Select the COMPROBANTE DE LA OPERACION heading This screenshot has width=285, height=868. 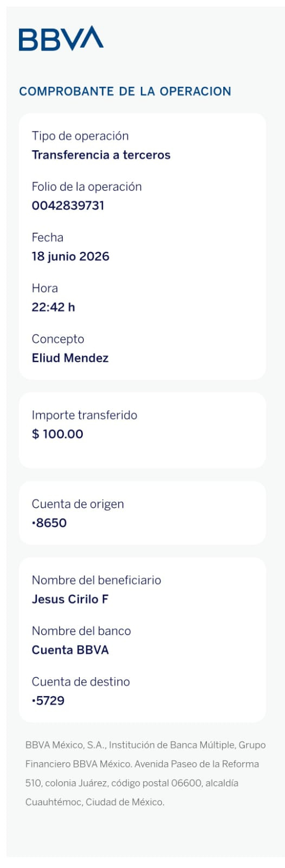click(125, 91)
